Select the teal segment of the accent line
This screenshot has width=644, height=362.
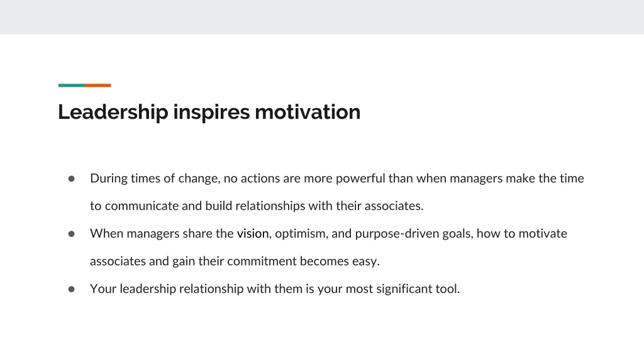click(x=72, y=85)
